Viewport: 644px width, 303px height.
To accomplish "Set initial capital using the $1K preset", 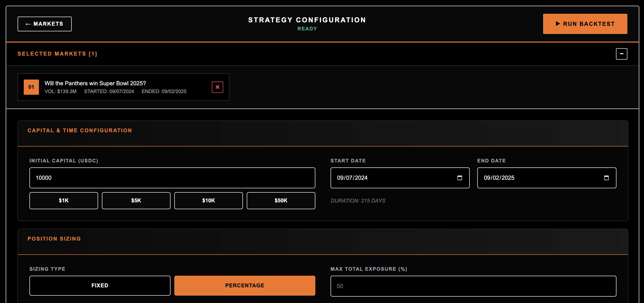I will pyautogui.click(x=63, y=200).
